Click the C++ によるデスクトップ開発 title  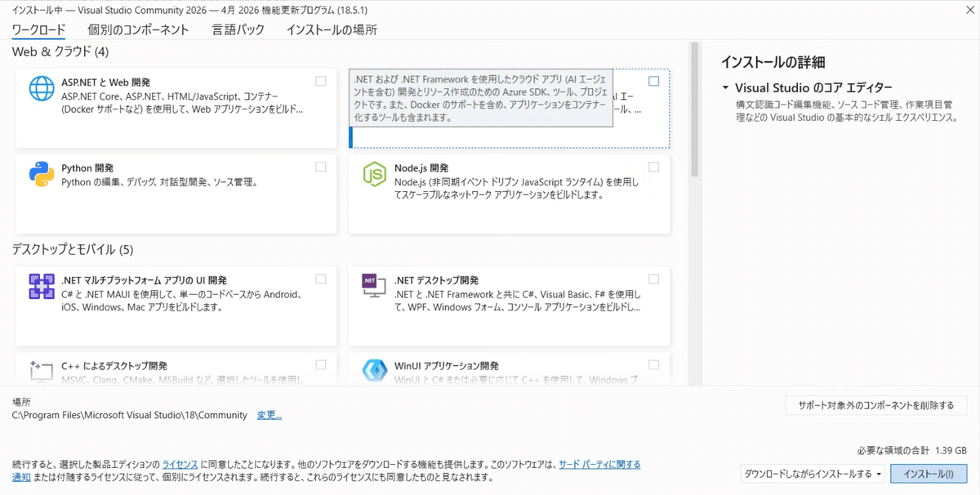[114, 366]
